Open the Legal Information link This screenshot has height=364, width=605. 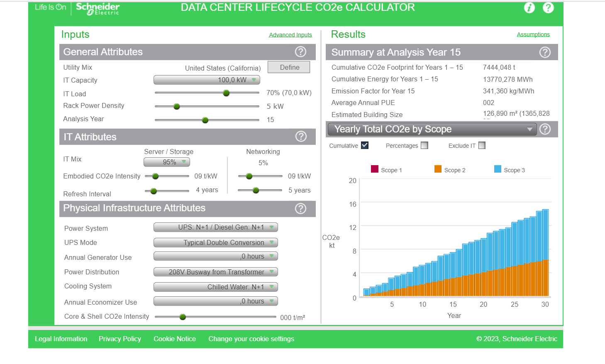click(61, 339)
